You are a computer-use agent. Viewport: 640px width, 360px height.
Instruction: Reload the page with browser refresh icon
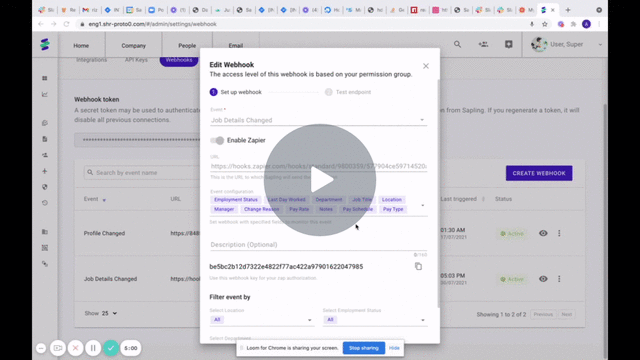coord(67,24)
